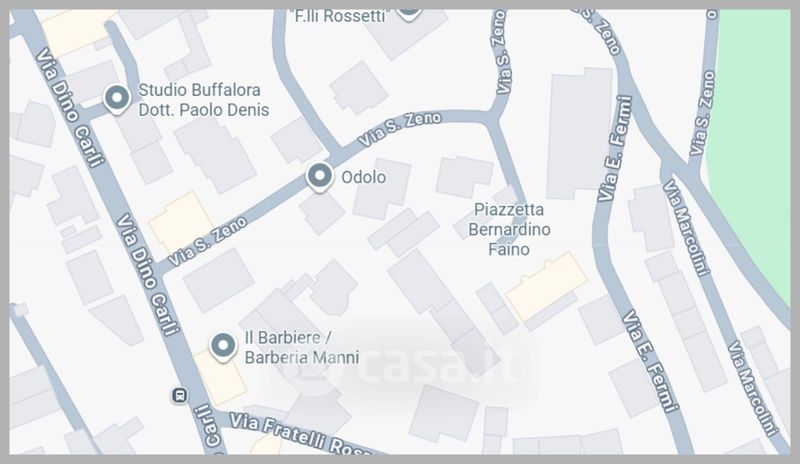
Task: Click the Odolo place label
Action: [x=363, y=177]
